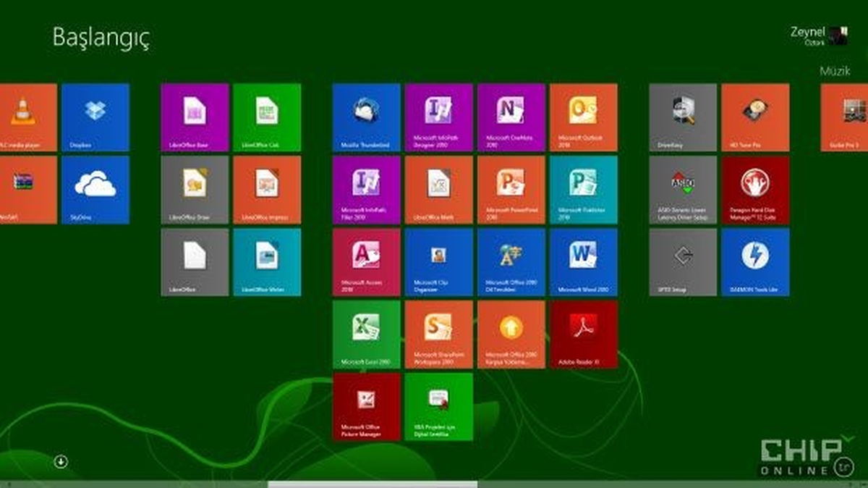Open VBA projects digital certificate tile

point(439,407)
